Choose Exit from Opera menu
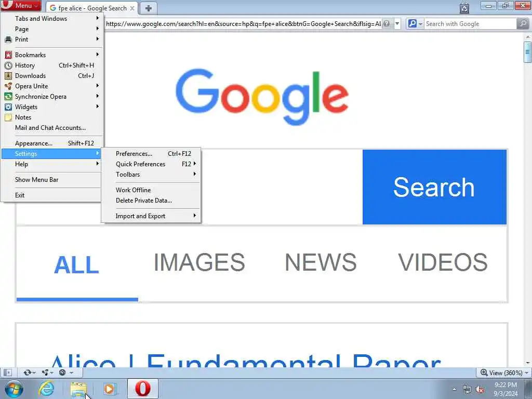 point(52,195)
